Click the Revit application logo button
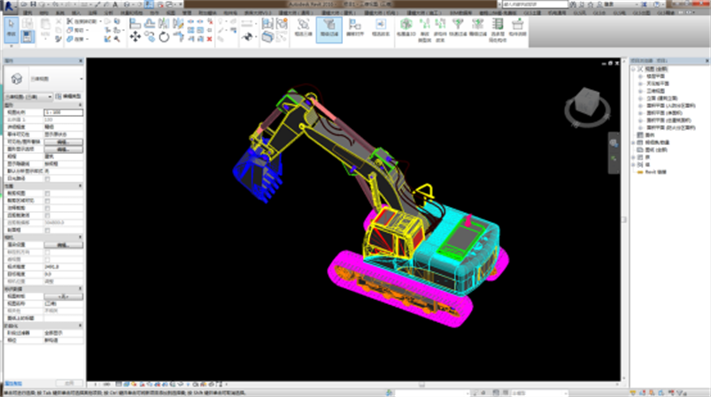Image resolution: width=711 pixels, height=397 pixels. click(8, 6)
